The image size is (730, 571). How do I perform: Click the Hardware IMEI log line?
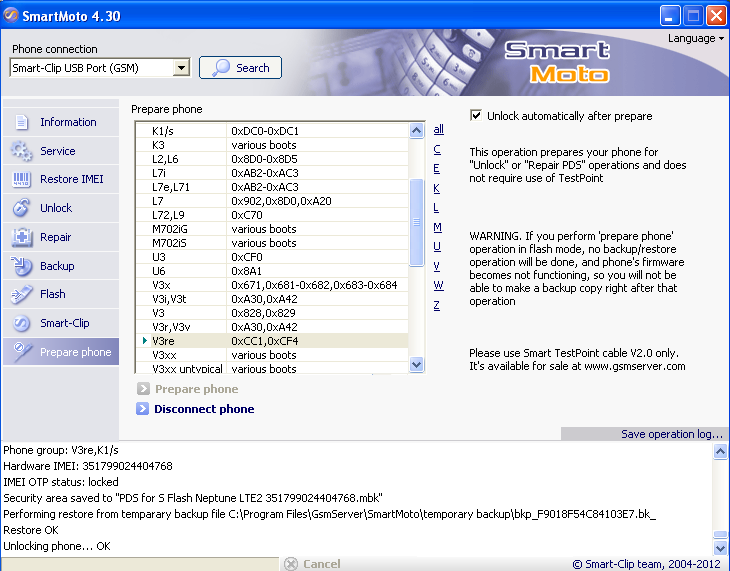(x=88, y=466)
